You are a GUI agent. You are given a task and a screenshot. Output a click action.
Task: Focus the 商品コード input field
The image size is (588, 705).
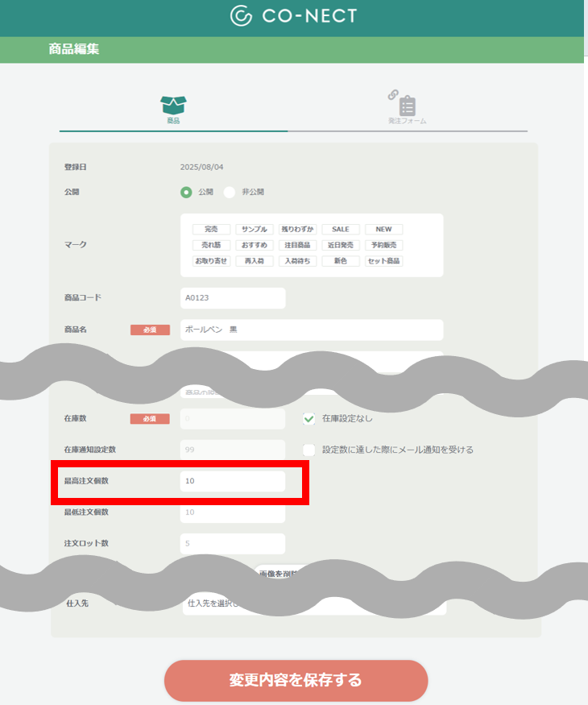pyautogui.click(x=233, y=298)
